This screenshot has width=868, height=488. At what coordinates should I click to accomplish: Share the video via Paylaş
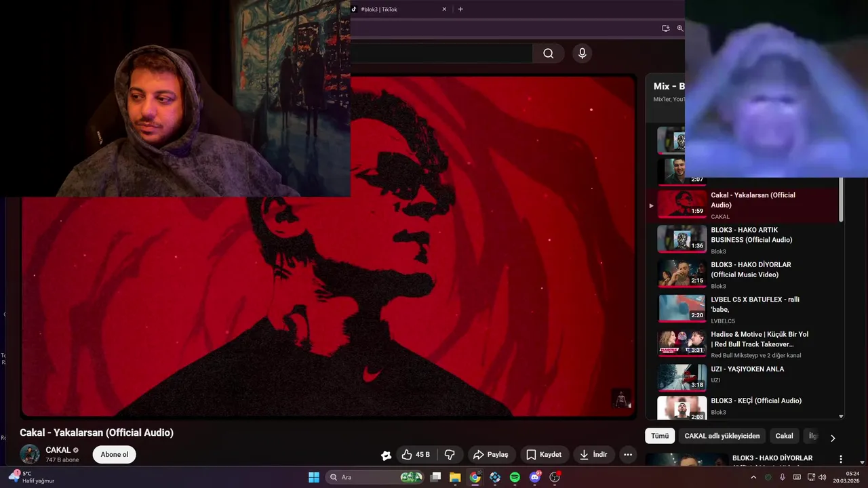pos(490,455)
